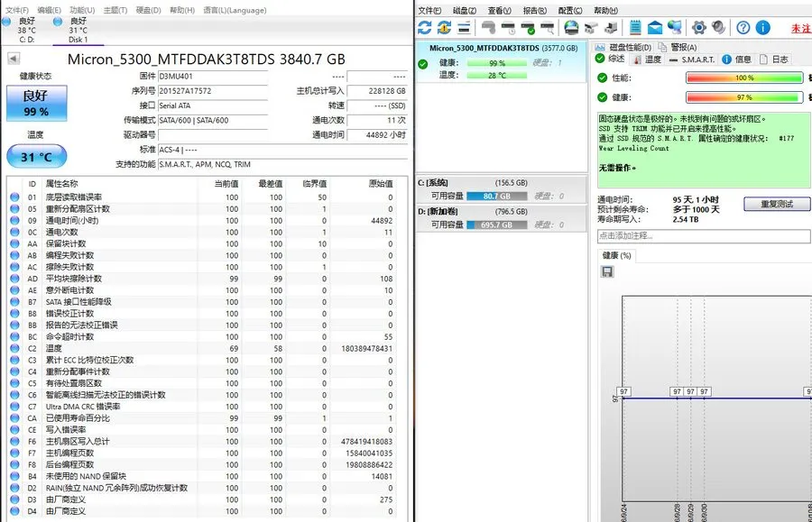812x522 pixels.
Task: Click the blue notepad report icon
Action: (x=635, y=27)
